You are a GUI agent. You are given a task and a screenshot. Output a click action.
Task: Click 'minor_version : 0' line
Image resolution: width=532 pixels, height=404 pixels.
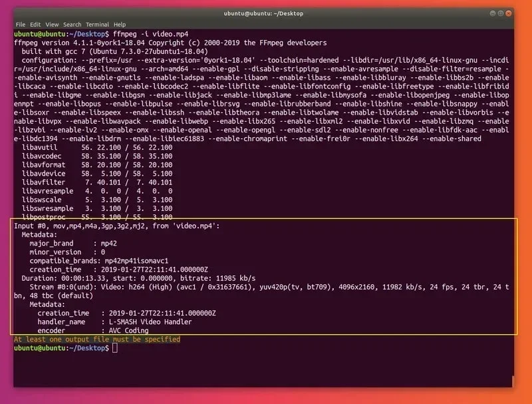click(67, 252)
